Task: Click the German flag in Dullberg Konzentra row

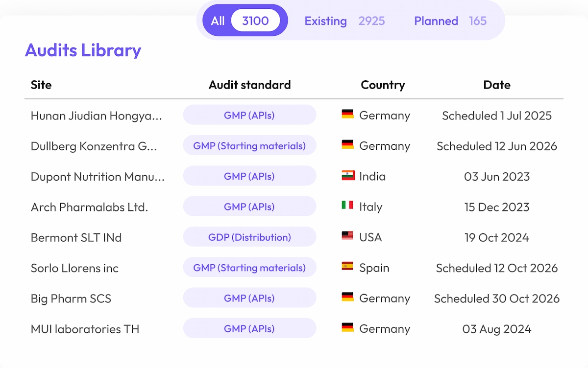Action: [347, 145]
